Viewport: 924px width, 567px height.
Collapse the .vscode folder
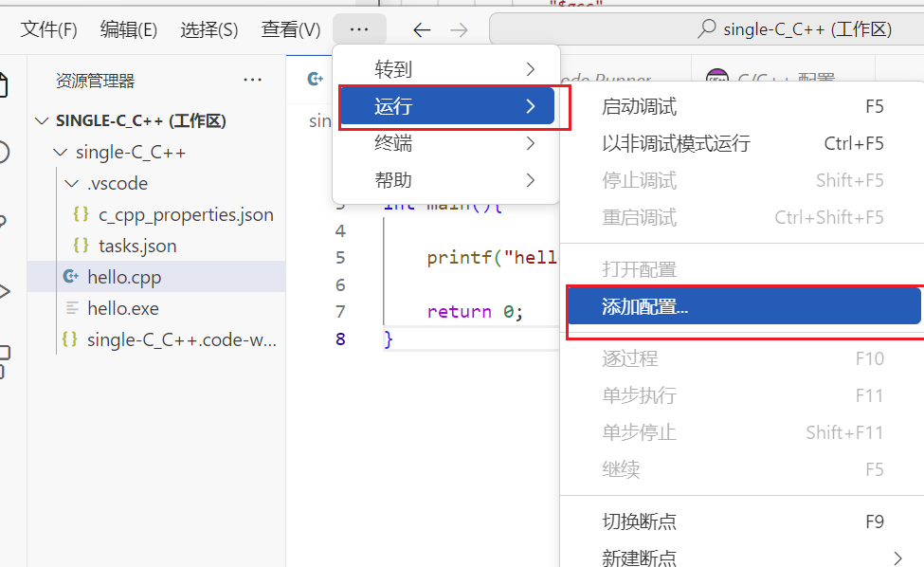pyautogui.click(x=72, y=184)
